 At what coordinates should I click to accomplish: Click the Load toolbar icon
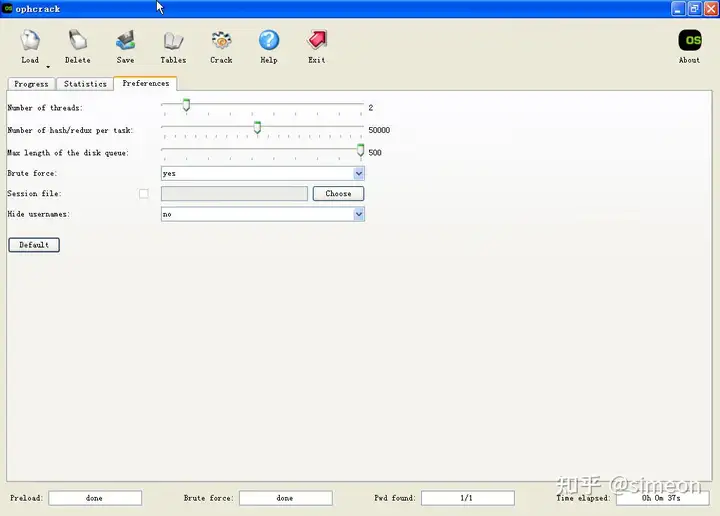[x=30, y=41]
